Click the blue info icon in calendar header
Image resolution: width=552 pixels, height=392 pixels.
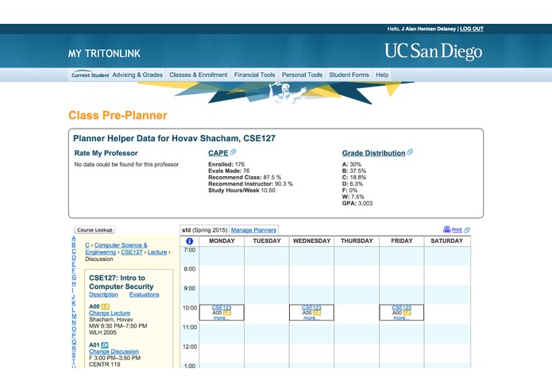tap(189, 241)
